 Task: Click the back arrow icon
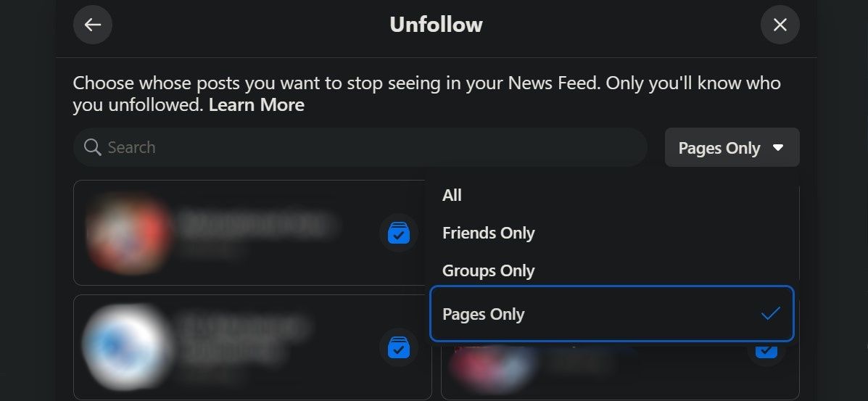(x=93, y=25)
